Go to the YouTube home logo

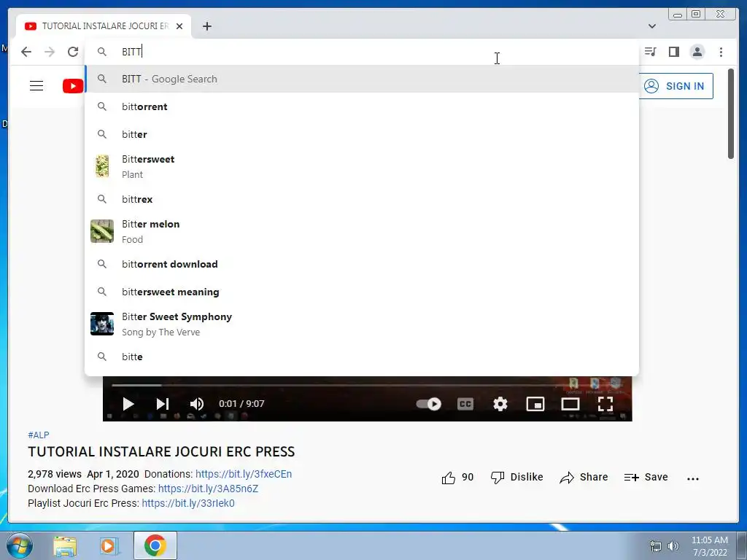click(x=73, y=86)
